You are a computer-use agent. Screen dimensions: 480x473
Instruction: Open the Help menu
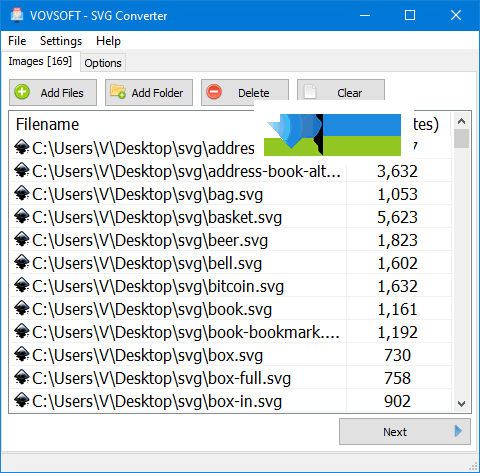[108, 41]
